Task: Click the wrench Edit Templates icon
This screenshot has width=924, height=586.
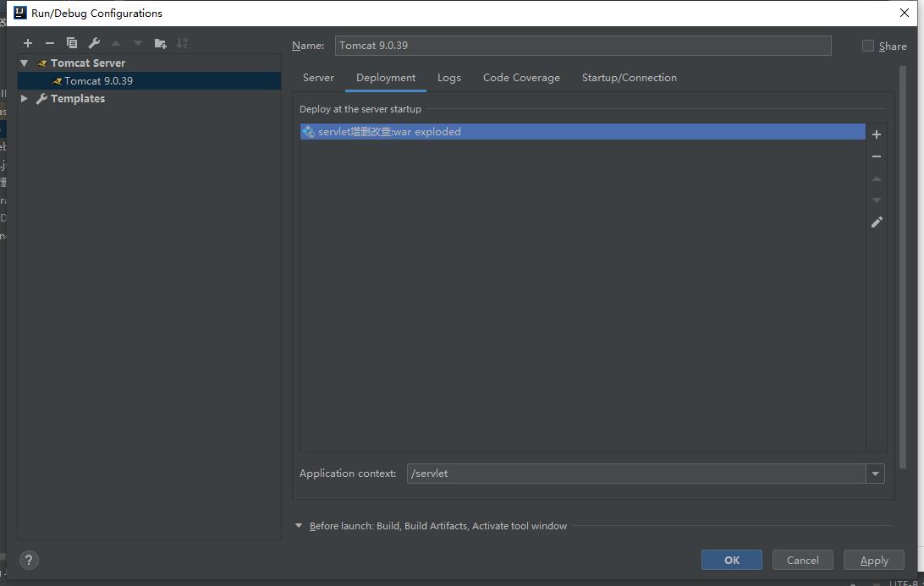Action: (x=94, y=43)
